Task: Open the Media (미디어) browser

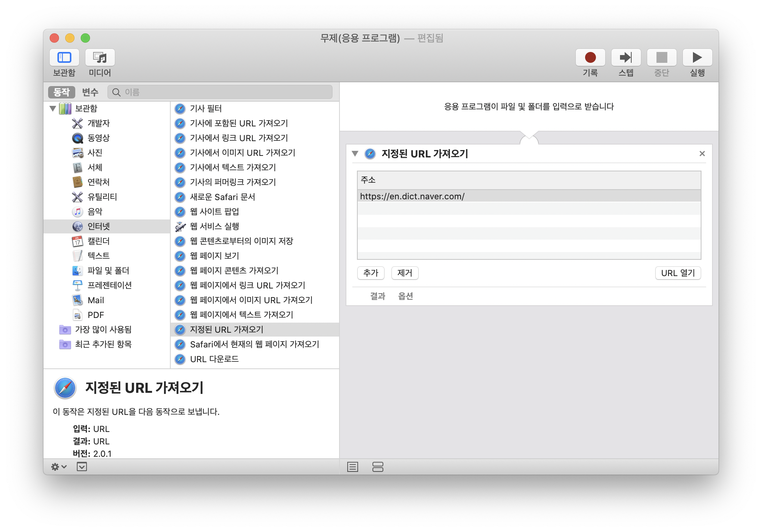Action: click(100, 58)
